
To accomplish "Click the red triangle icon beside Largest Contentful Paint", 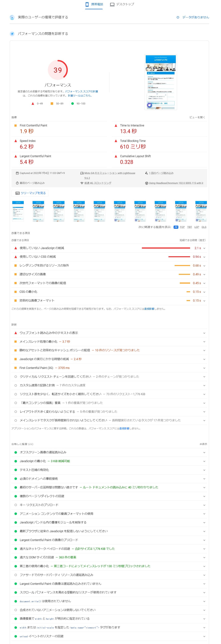I will point(15,156).
